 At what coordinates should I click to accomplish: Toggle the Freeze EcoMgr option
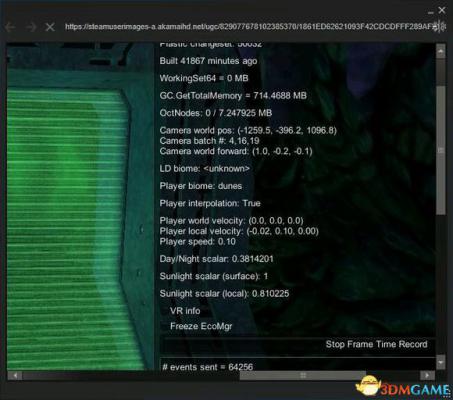201,326
